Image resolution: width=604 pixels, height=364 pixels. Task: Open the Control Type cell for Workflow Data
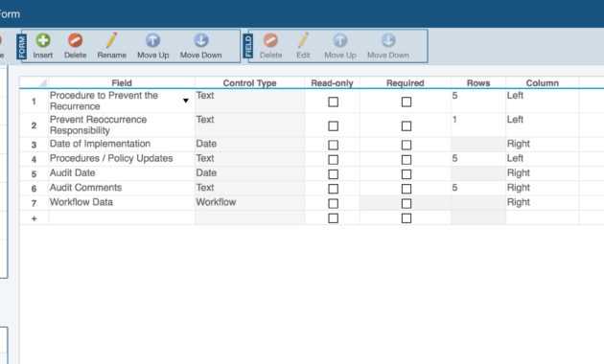pyautogui.click(x=249, y=202)
